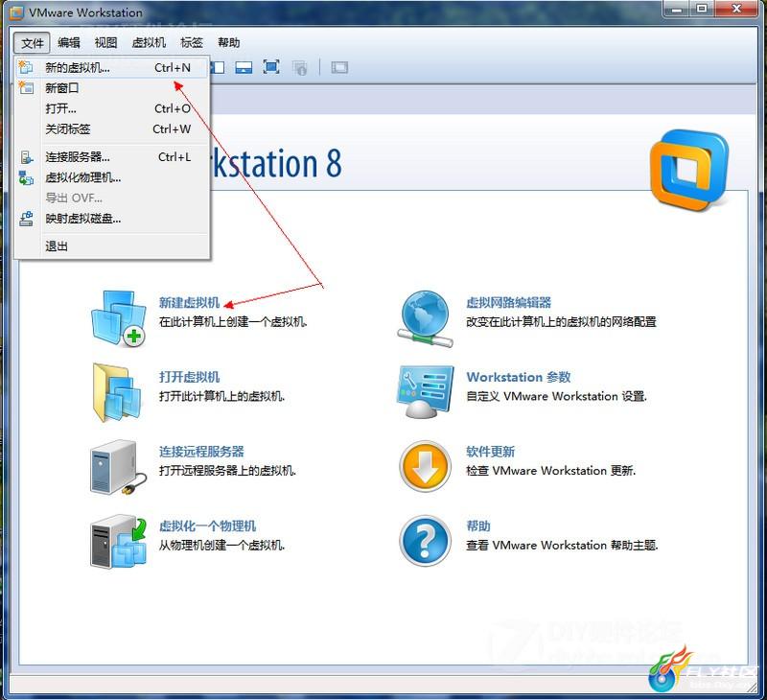Click the Workstation 参数 monitor icon
Image resolution: width=767 pixels, height=700 pixels.
425,392
